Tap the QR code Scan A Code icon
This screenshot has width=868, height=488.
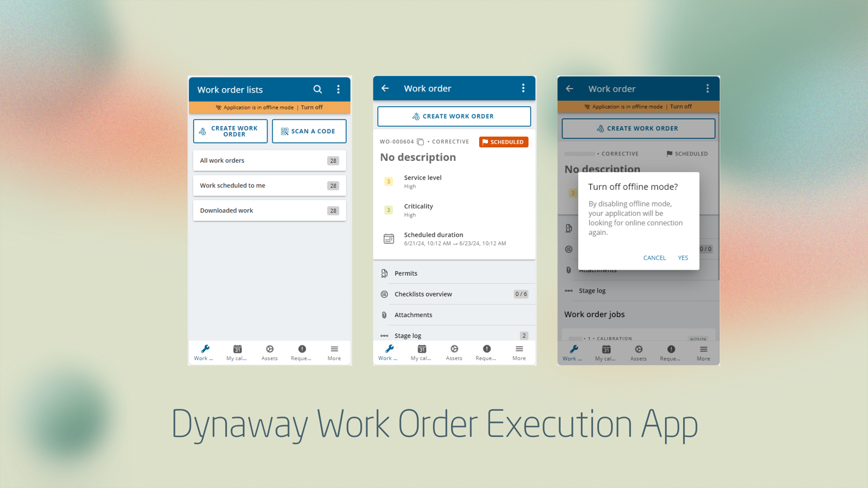pos(285,131)
